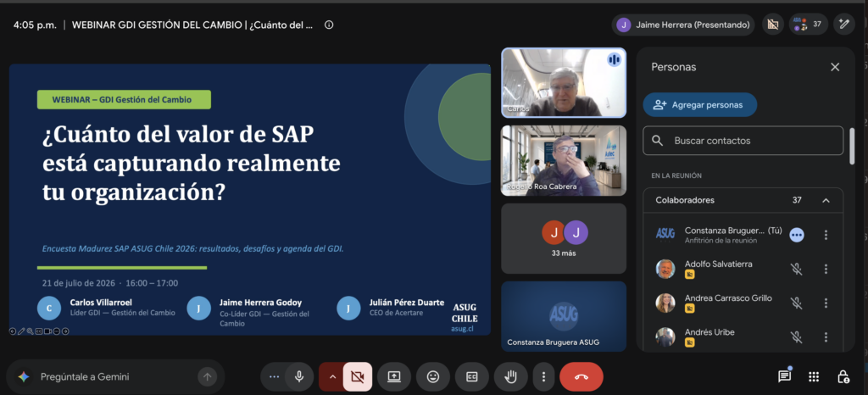Open more options for Andrea Carrasco Grillo
The image size is (868, 395).
[826, 303]
